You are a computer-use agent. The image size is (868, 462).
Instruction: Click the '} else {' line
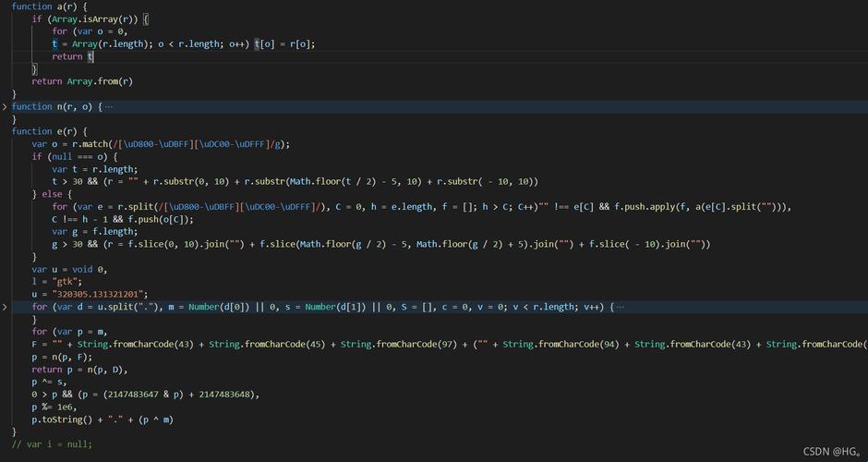click(52, 194)
